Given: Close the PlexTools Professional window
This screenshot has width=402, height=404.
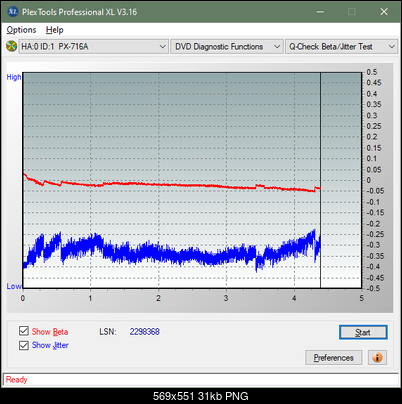Looking at the screenshot, I should point(384,12).
